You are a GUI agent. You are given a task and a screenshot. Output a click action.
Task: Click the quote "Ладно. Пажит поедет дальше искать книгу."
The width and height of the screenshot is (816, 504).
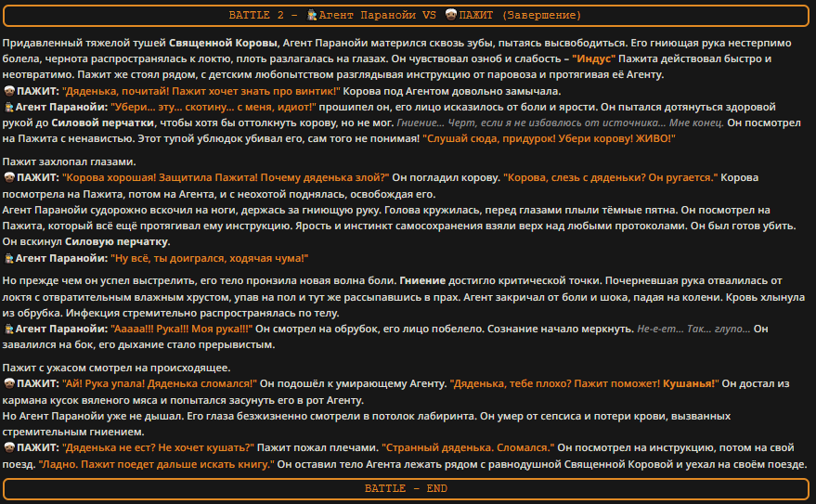tap(157, 464)
